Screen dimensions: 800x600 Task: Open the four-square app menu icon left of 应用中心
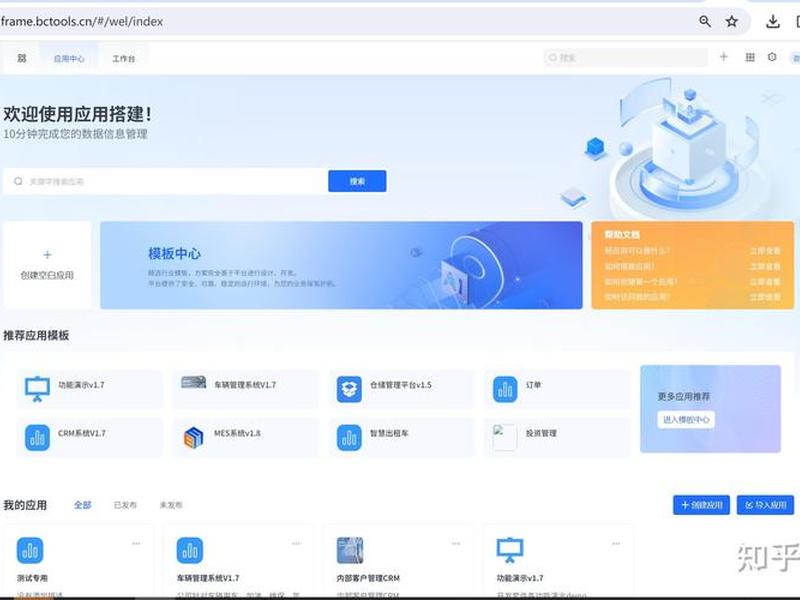coord(22,58)
